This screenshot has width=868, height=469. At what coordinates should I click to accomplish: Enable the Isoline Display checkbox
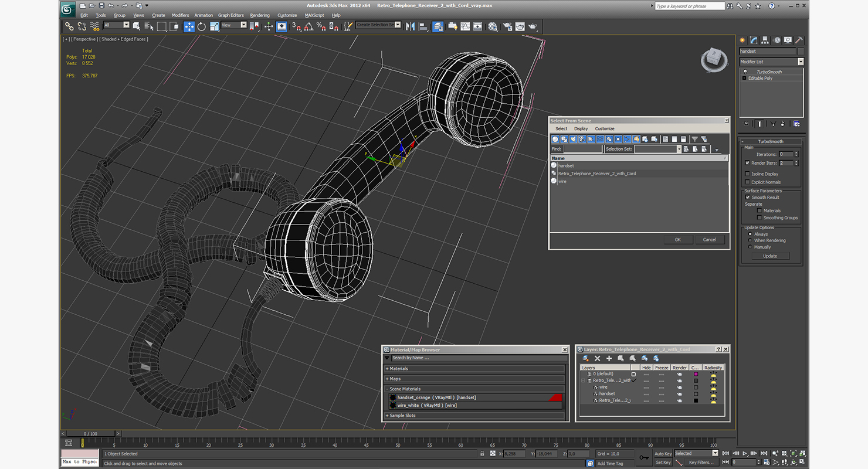point(747,174)
